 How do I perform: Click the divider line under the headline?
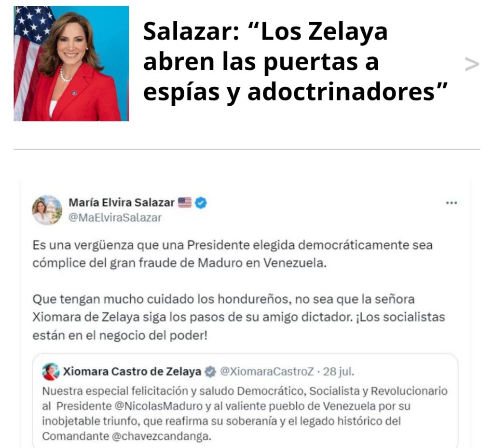(247, 149)
